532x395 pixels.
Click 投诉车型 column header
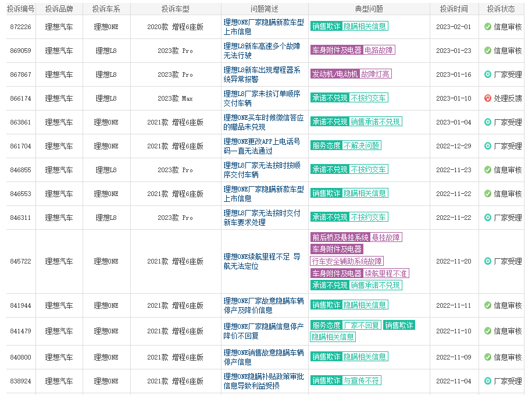176,9
